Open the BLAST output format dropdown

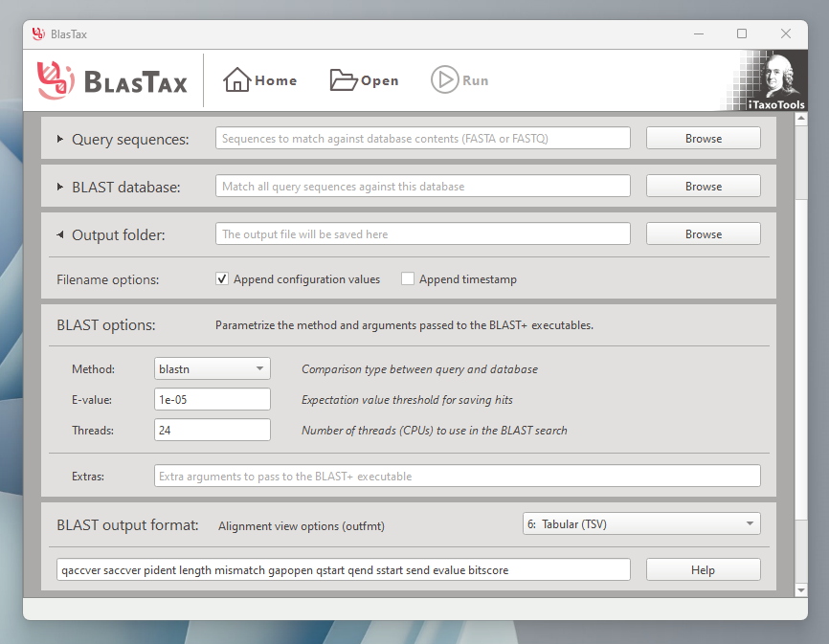640,523
